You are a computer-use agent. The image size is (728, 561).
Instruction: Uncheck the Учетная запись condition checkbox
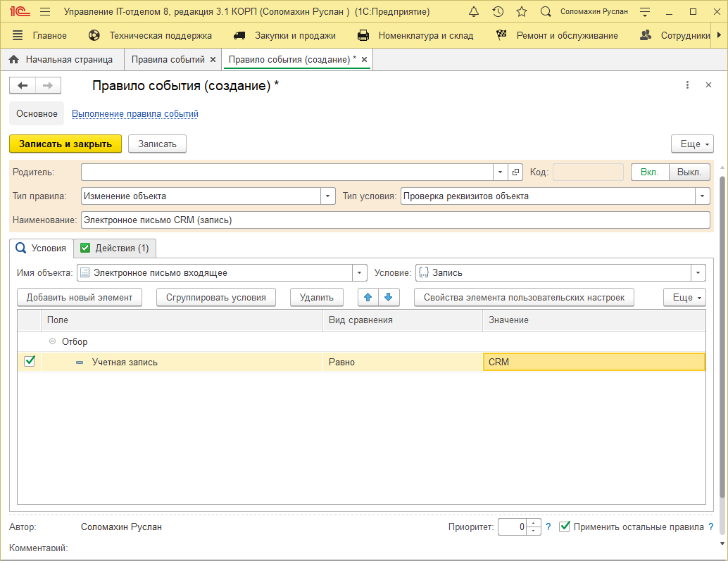30,361
